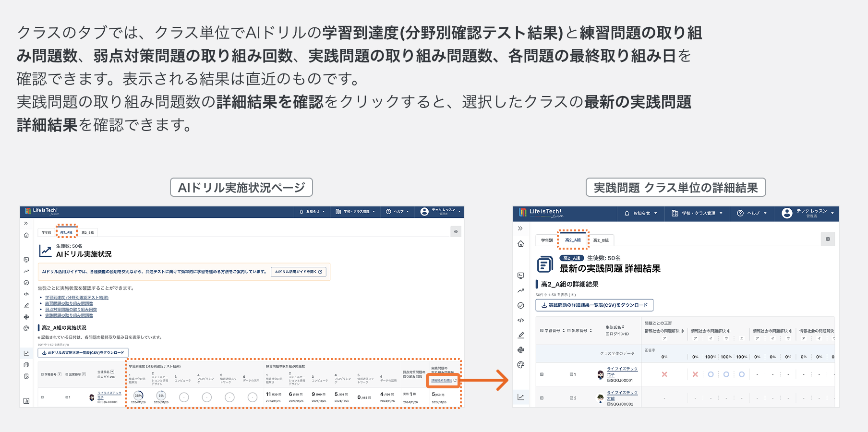Open ライフイズテック 太郎 student link in right screenshot

pos(622,396)
